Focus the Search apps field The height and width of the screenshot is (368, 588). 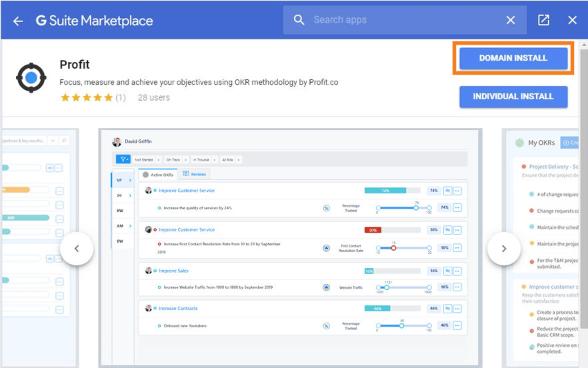click(x=405, y=20)
